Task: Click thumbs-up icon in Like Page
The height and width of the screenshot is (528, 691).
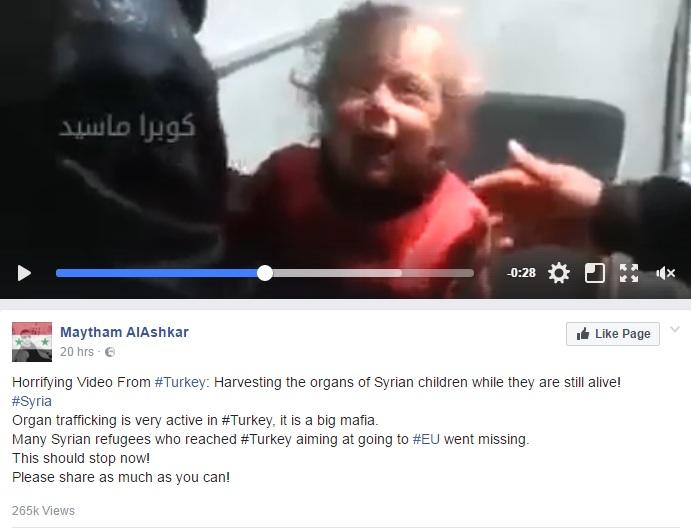Action: coord(583,334)
